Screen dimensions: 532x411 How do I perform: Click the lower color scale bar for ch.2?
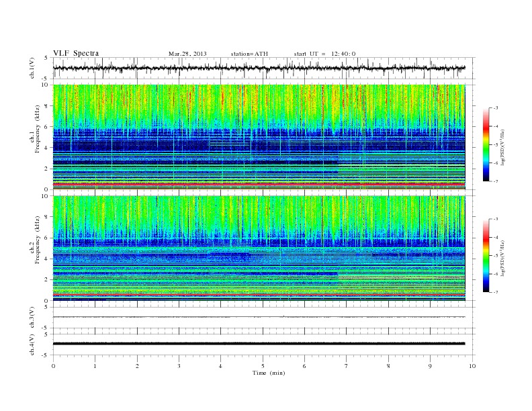coord(486,256)
